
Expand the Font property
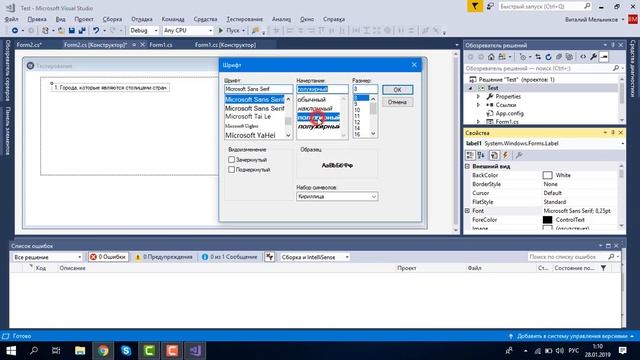pos(468,211)
